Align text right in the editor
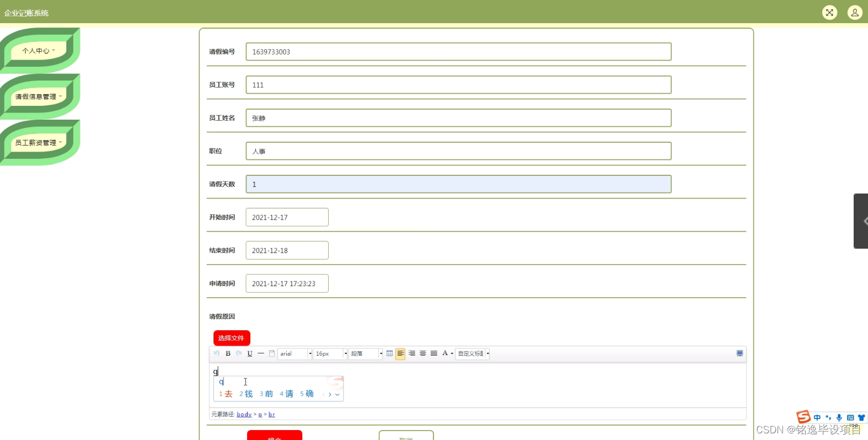Image resolution: width=868 pixels, height=440 pixels. tap(412, 353)
